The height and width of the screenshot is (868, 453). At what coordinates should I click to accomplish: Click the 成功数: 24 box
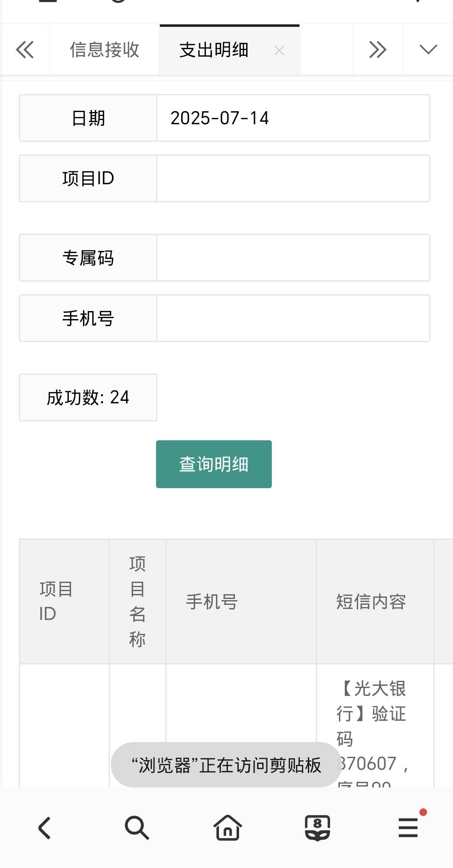88,397
